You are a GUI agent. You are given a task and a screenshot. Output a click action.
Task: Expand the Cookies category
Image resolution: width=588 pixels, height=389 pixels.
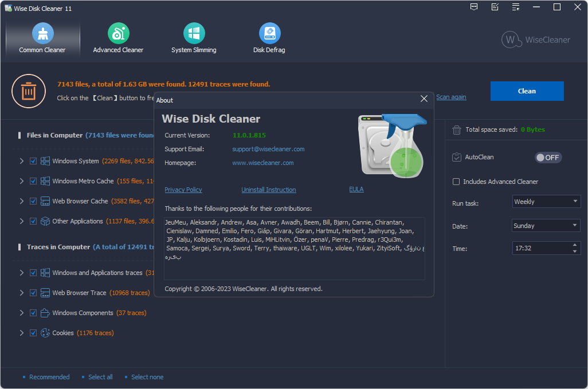coord(21,333)
